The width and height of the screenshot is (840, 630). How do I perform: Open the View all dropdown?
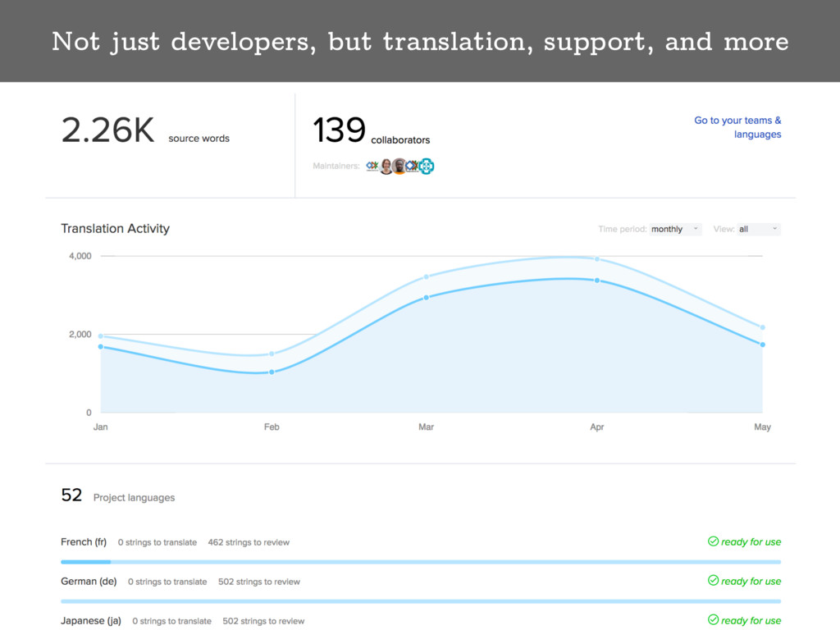[x=759, y=230]
